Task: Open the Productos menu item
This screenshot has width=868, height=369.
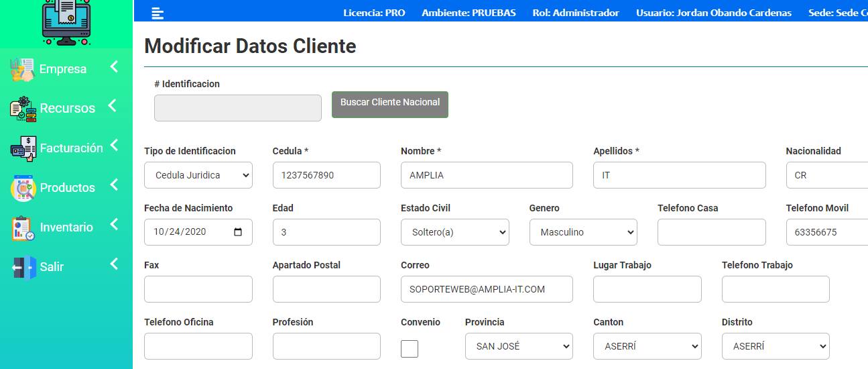Action: coord(67,188)
